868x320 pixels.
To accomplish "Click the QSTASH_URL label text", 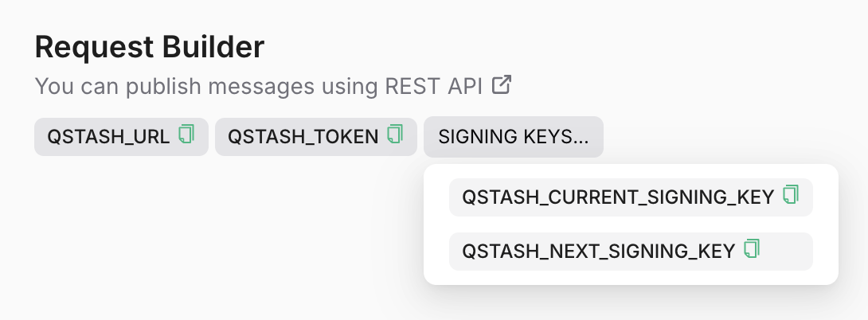I will 108,137.
